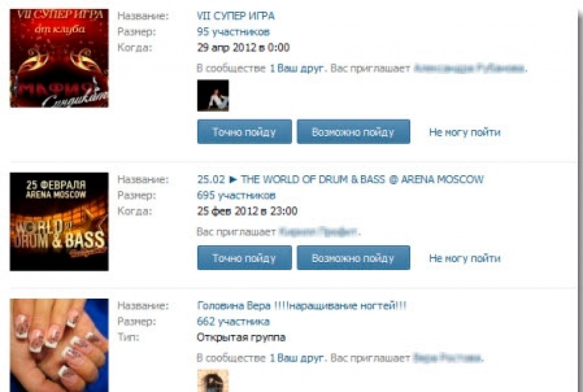Image resolution: width=583 pixels, height=392 pixels.
Task: Open the 25.02 THE WORLD OF DRUM & BASS link
Action: pos(340,179)
